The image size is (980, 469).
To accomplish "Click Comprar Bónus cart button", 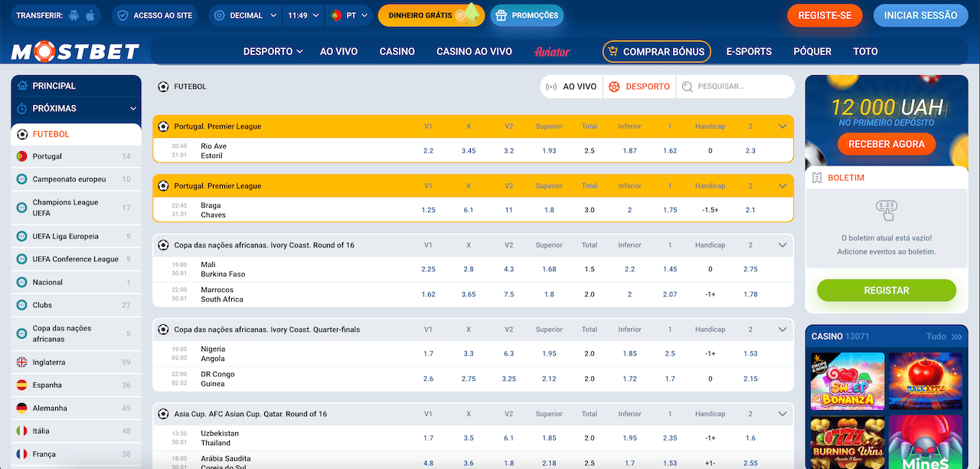I will (657, 51).
